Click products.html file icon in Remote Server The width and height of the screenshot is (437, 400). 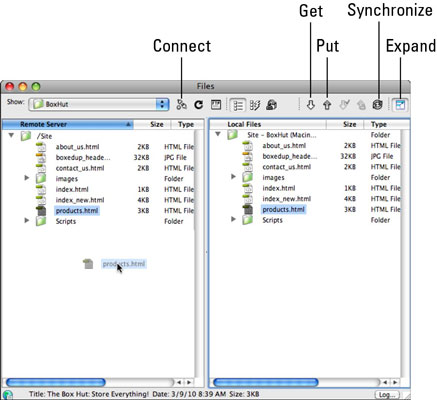[x=41, y=210]
